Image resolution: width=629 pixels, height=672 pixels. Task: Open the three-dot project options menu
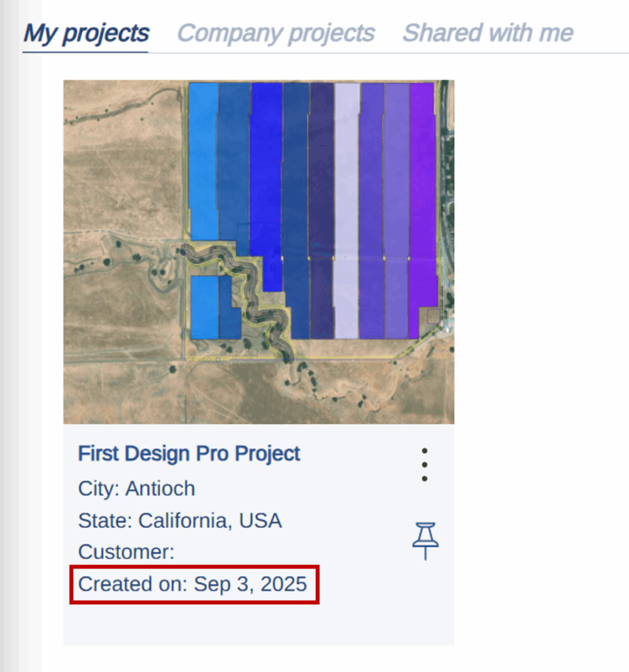click(425, 465)
